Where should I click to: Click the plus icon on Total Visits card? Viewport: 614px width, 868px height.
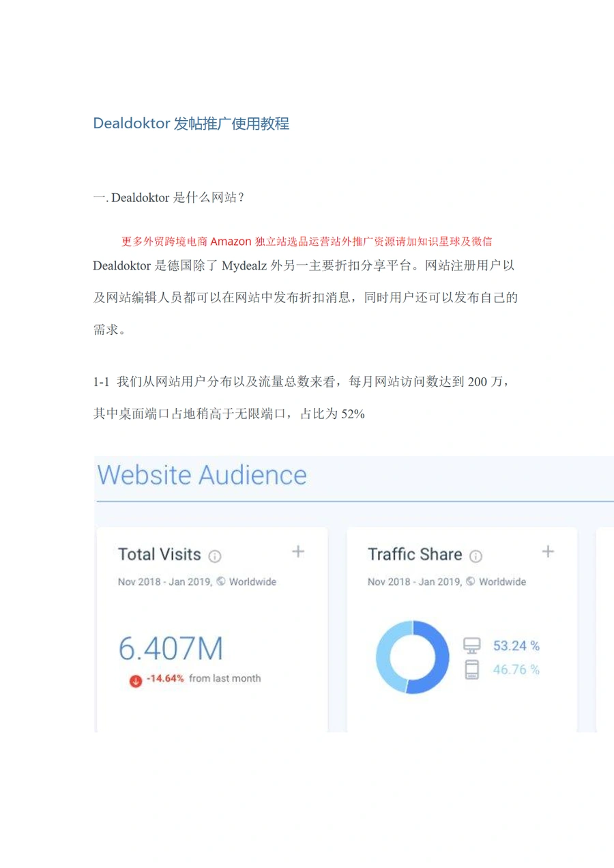point(298,551)
